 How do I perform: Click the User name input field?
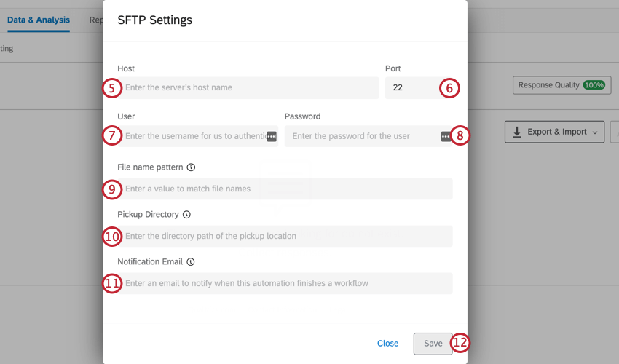coord(193,136)
